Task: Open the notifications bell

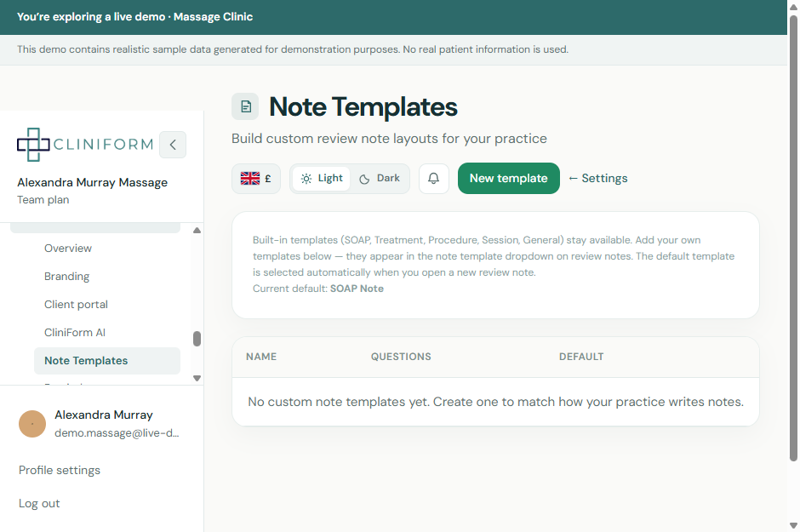Action: pos(434,179)
